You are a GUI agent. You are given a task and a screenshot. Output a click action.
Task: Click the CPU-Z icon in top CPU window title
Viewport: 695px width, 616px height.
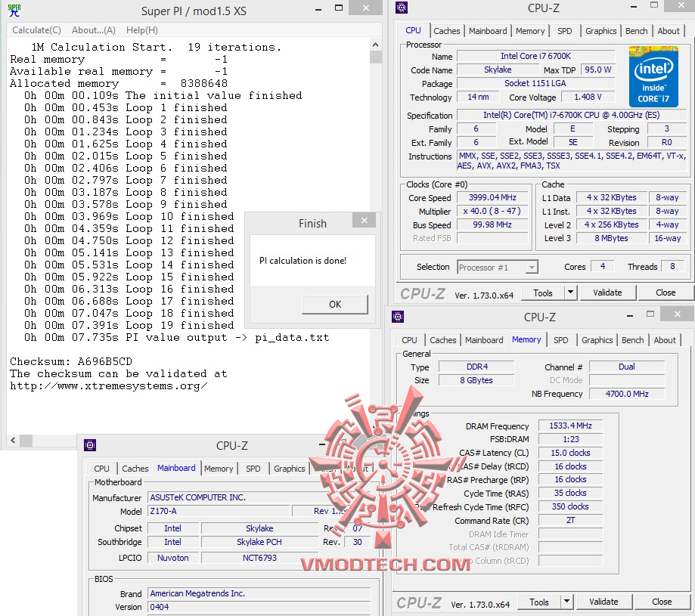click(401, 8)
